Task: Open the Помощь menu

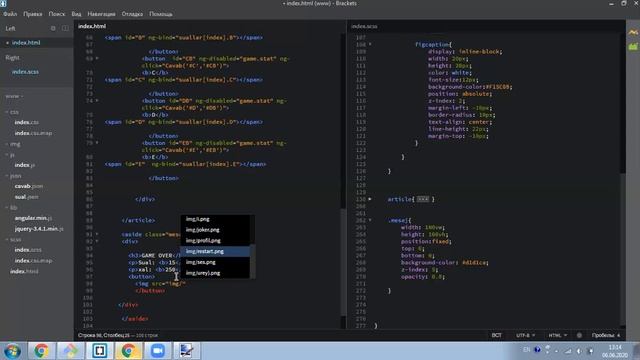Action: [x=161, y=14]
